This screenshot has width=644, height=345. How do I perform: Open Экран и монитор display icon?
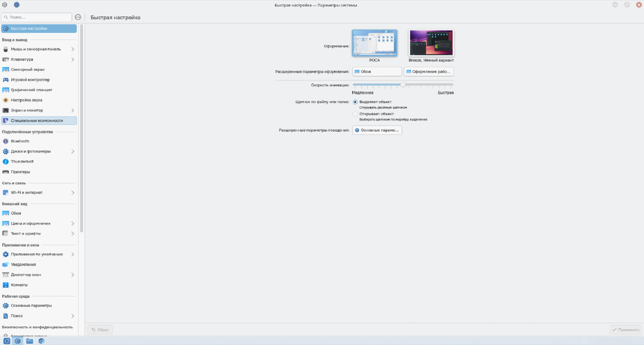click(6, 110)
